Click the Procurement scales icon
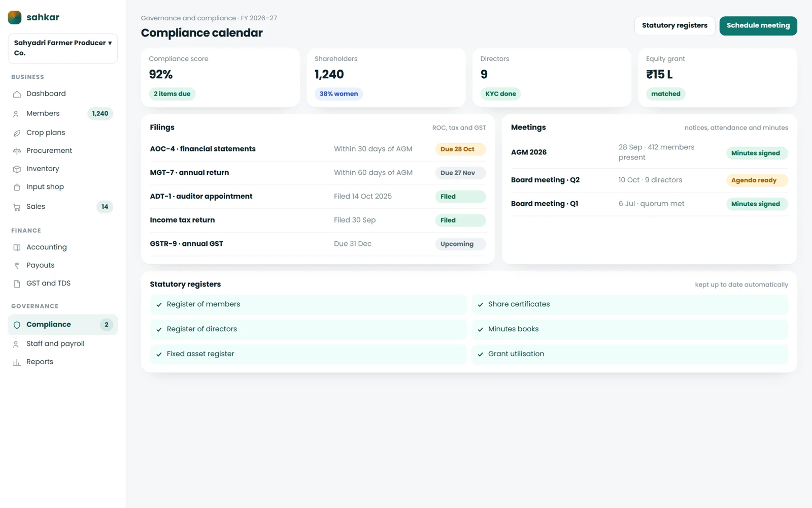The width and height of the screenshot is (812, 508). [17, 151]
